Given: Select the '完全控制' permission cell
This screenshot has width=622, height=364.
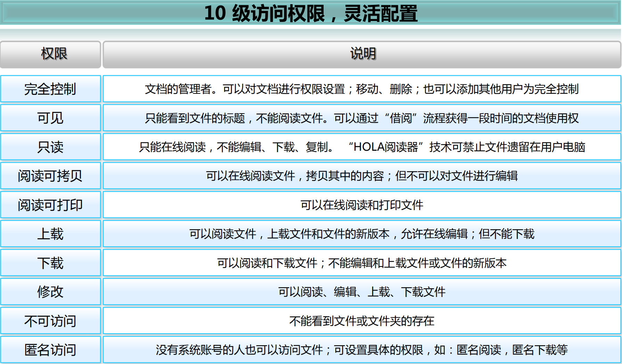Looking at the screenshot, I should 51,89.
